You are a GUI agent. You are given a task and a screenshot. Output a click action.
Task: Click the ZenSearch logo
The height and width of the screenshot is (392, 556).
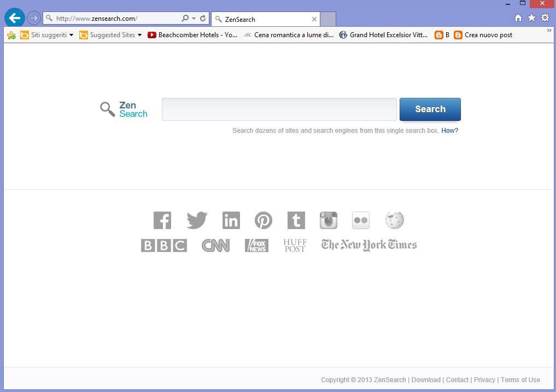(124, 109)
